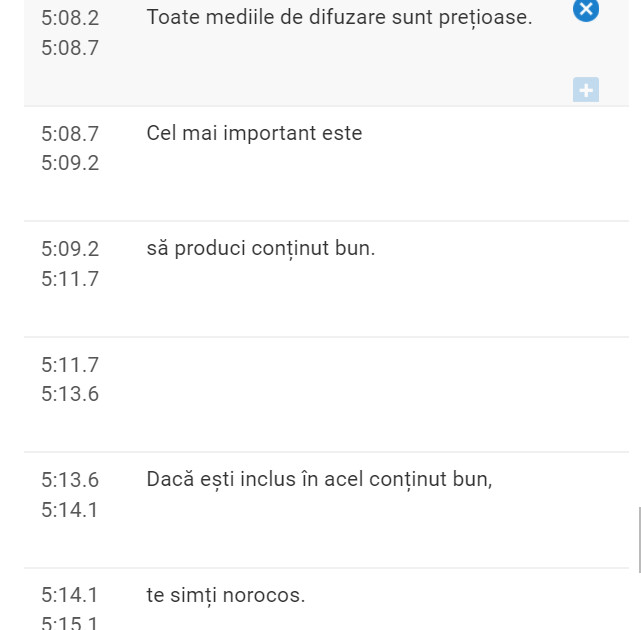Click end time 5:14.1 under 5:13.6
This screenshot has height=630, width=641.
pos(70,510)
